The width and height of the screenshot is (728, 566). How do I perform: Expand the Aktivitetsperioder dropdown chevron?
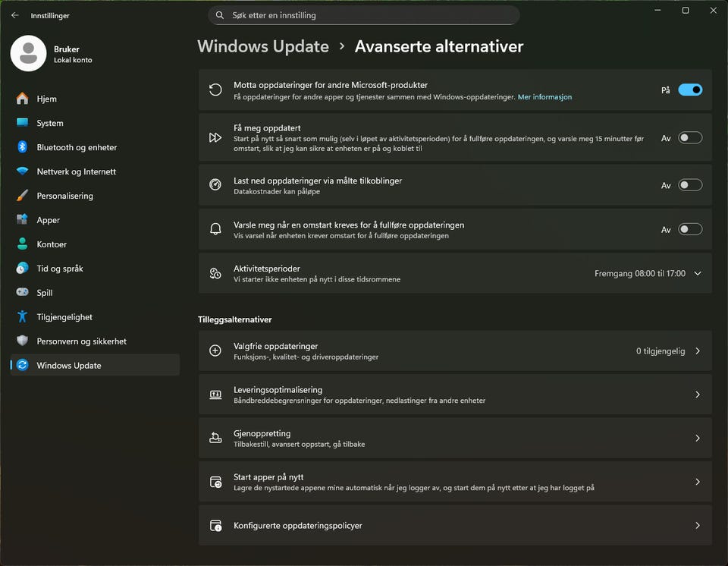coord(698,273)
